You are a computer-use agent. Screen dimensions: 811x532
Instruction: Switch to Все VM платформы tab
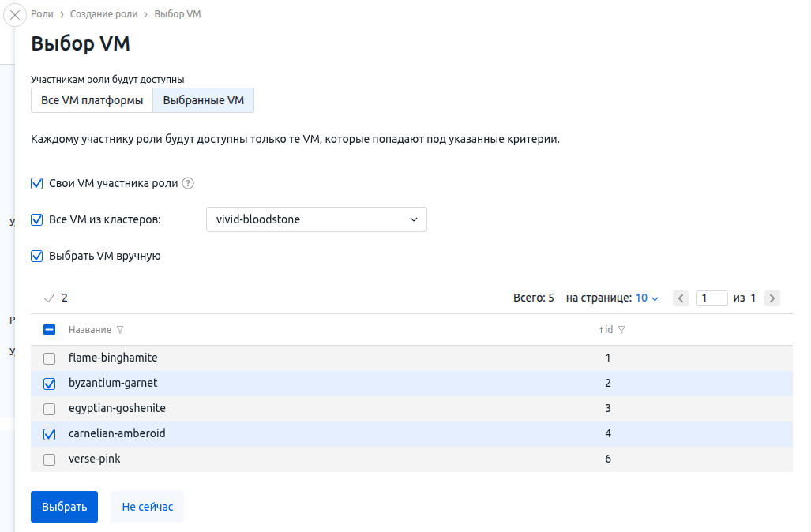[x=92, y=100]
